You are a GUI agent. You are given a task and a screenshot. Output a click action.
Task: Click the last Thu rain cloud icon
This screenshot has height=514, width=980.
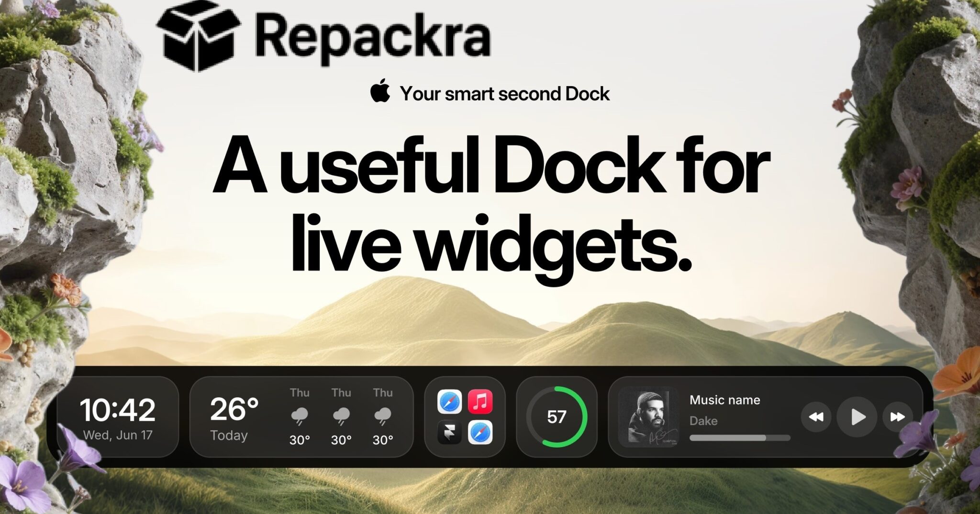pyautogui.click(x=383, y=416)
